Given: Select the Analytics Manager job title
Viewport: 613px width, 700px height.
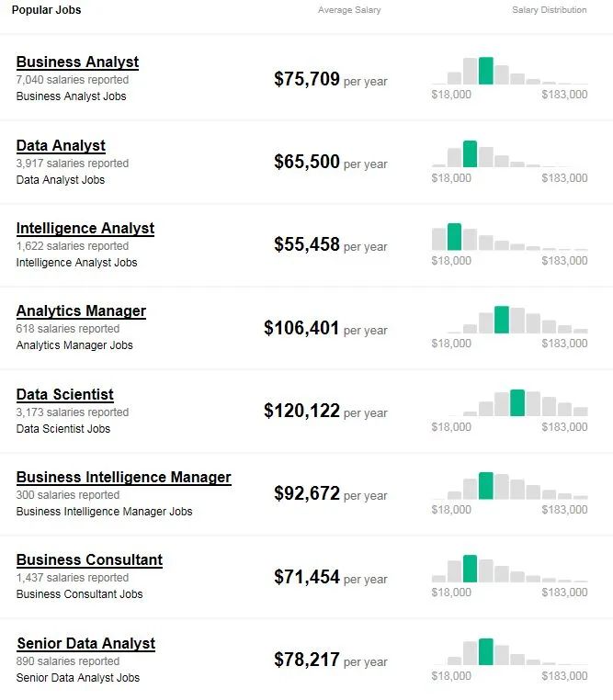Looking at the screenshot, I should (x=81, y=310).
